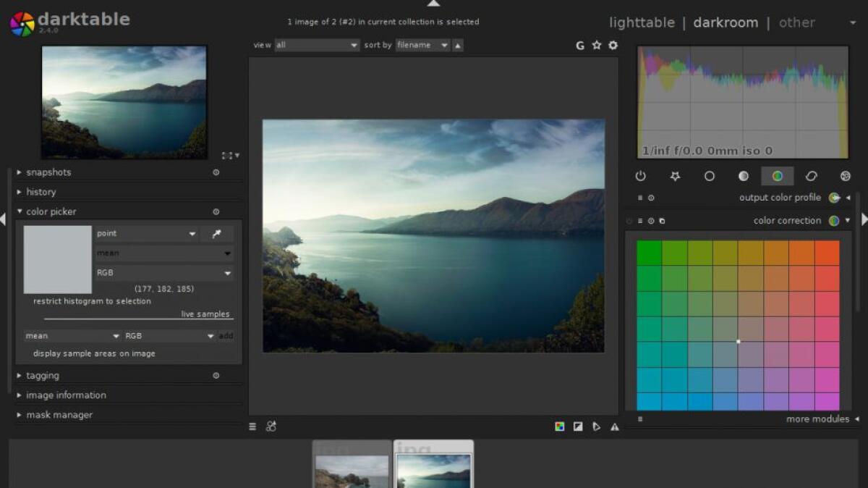Open the active modules group

[x=641, y=176]
